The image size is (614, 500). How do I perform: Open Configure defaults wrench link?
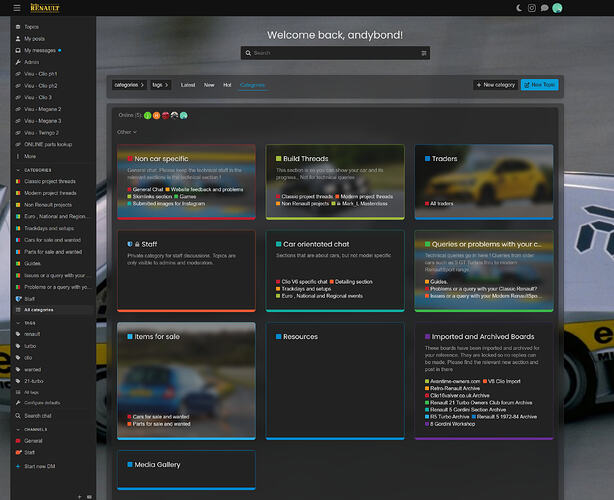[x=42, y=403]
